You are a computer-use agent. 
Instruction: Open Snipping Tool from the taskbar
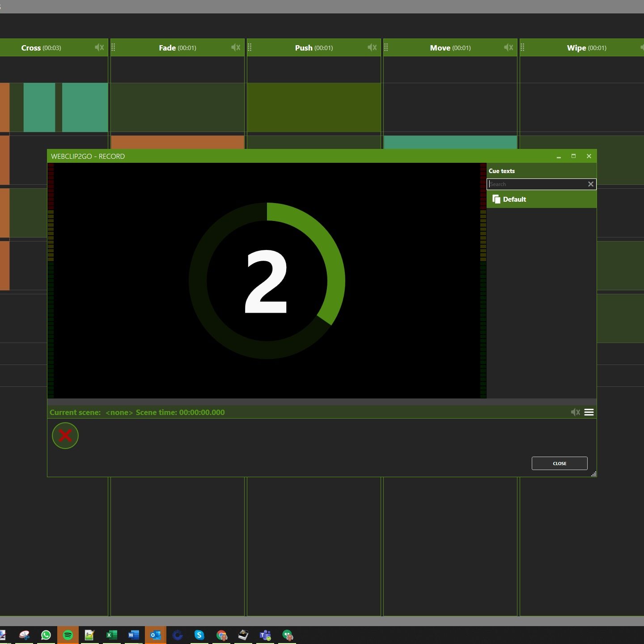(24, 635)
